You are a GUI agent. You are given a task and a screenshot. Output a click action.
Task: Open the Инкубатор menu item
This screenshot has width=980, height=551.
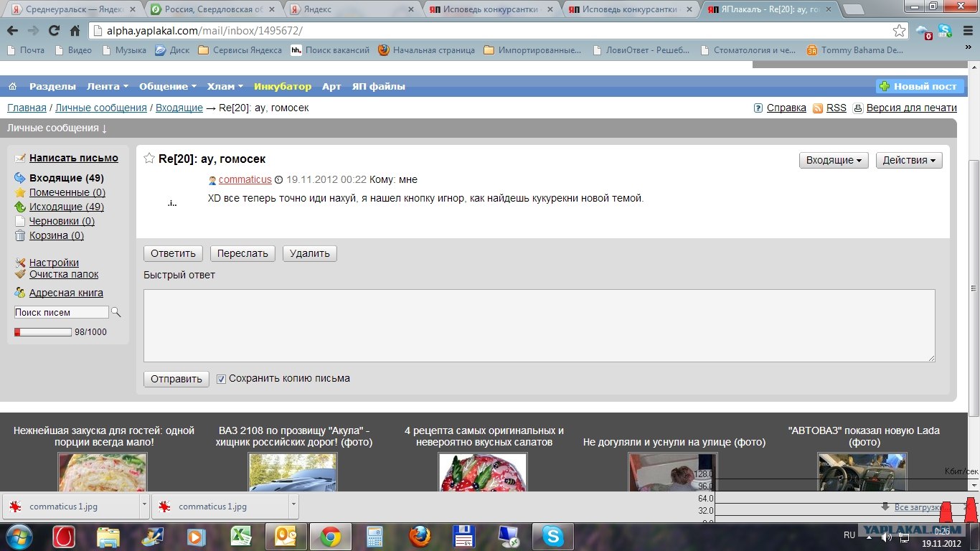pyautogui.click(x=283, y=86)
